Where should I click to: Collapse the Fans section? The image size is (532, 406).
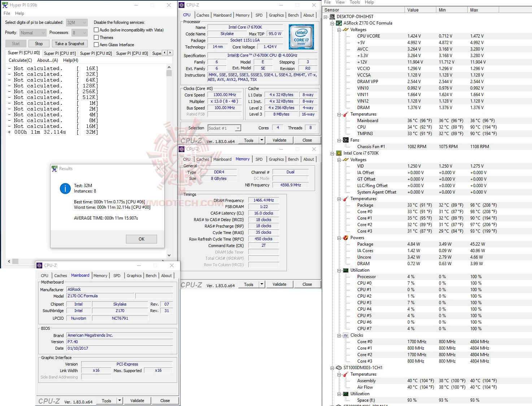pos(339,140)
